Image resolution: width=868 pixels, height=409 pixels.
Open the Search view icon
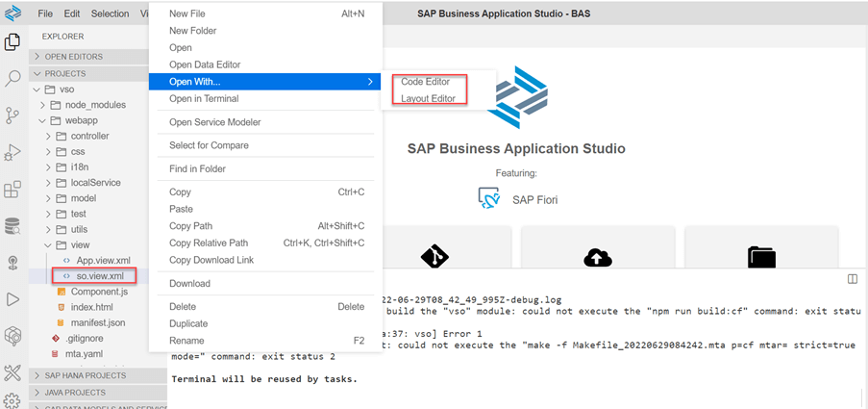(x=12, y=78)
